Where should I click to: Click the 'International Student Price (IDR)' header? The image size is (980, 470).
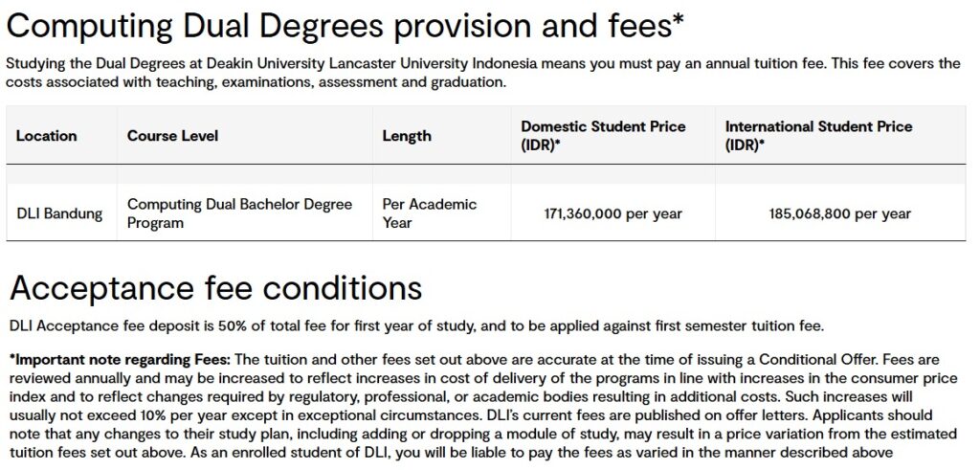click(x=818, y=135)
